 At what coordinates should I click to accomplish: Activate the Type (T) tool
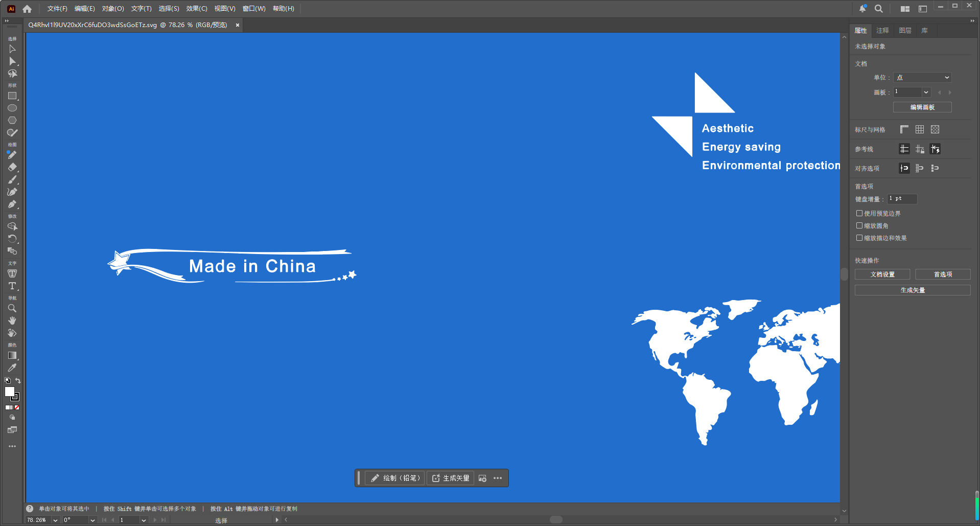pyautogui.click(x=12, y=286)
